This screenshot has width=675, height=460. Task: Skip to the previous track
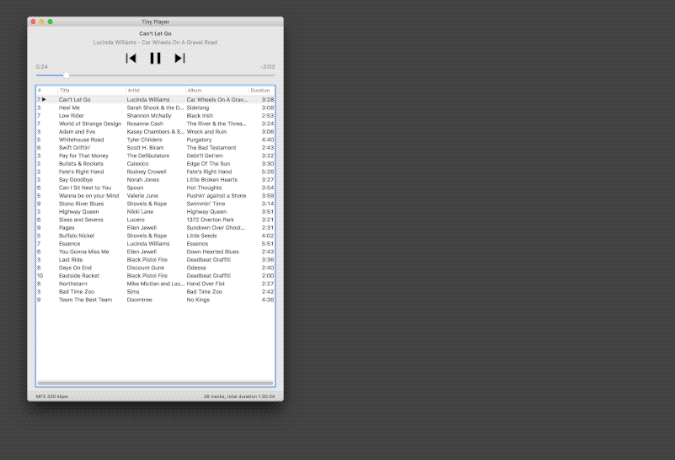pyautogui.click(x=131, y=58)
